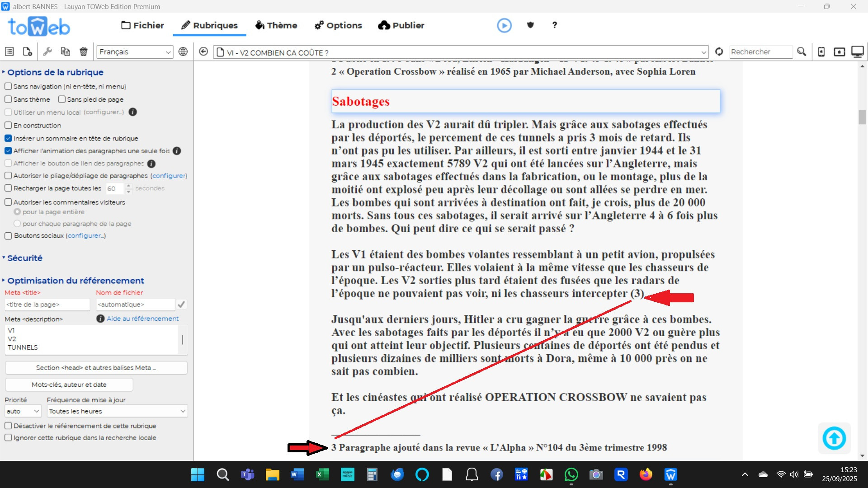This screenshot has height=488, width=868.
Task: Uncheck 'Insérer un sommaire en tête de rubrique'
Action: pos(8,138)
